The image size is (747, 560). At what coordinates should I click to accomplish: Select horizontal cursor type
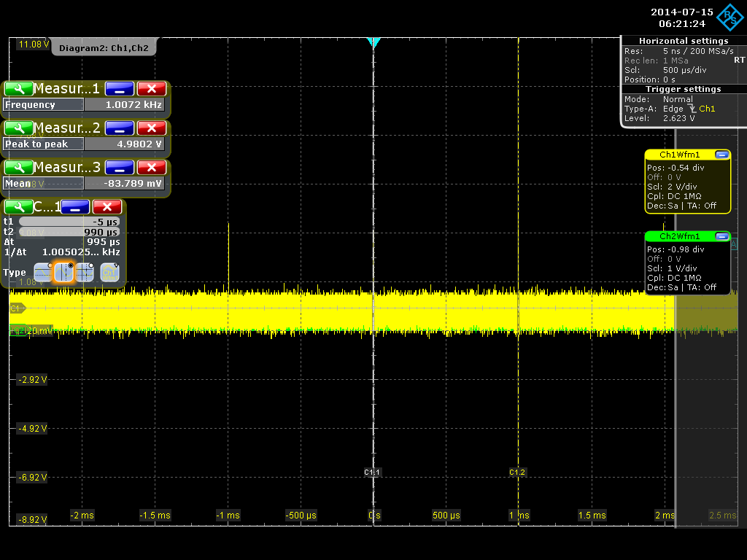click(43, 272)
